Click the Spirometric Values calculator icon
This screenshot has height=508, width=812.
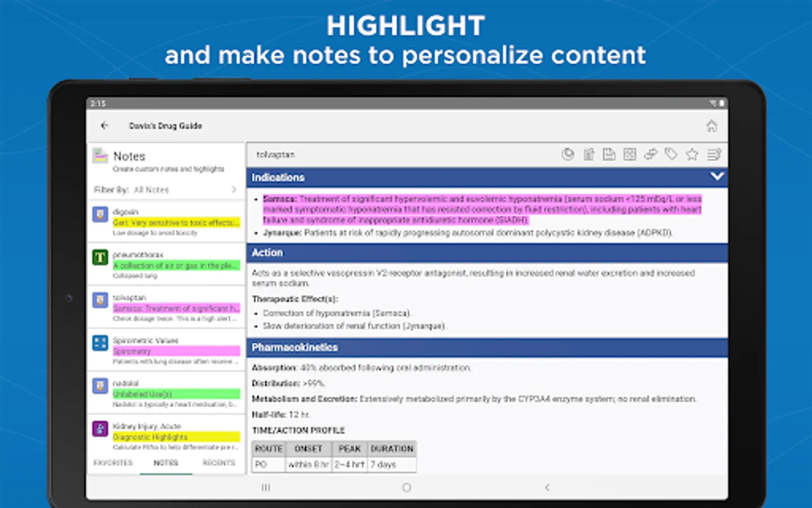[100, 343]
